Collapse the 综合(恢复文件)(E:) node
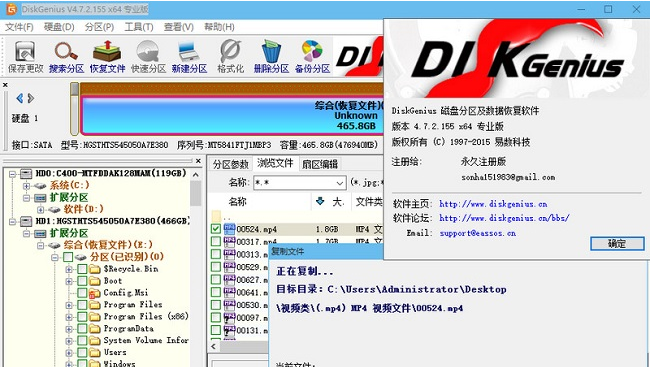The width and height of the screenshot is (651, 367). coord(40,245)
